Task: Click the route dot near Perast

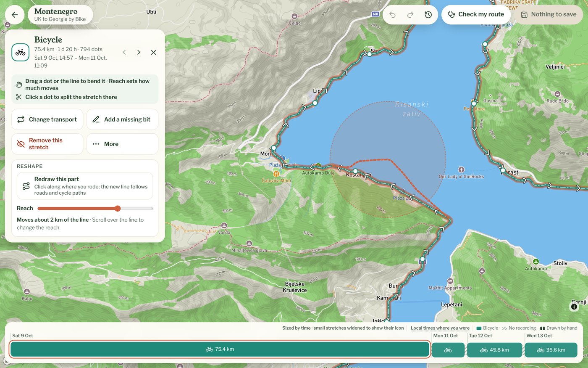Action: pos(503,170)
